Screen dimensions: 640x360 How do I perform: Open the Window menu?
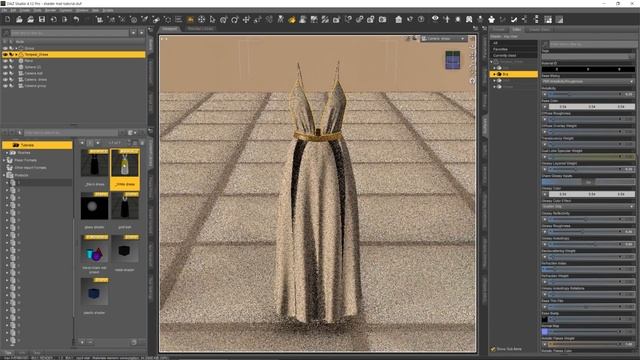pyautogui.click(x=82, y=10)
